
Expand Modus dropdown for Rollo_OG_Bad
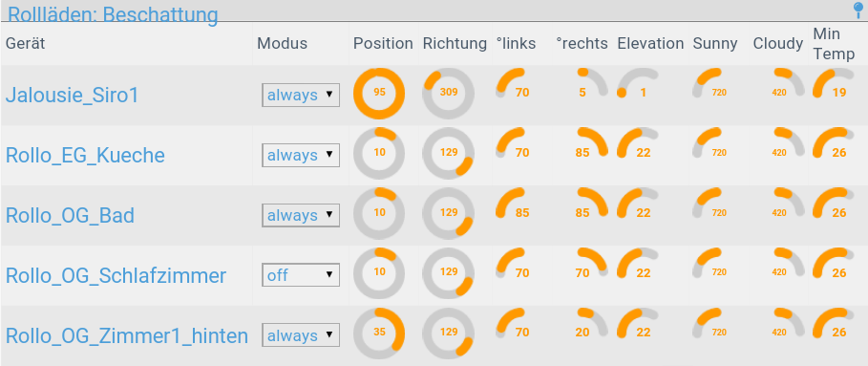[x=301, y=215]
